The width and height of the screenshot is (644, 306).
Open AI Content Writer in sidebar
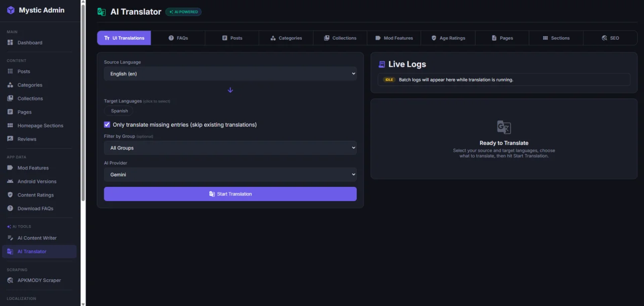point(39,238)
